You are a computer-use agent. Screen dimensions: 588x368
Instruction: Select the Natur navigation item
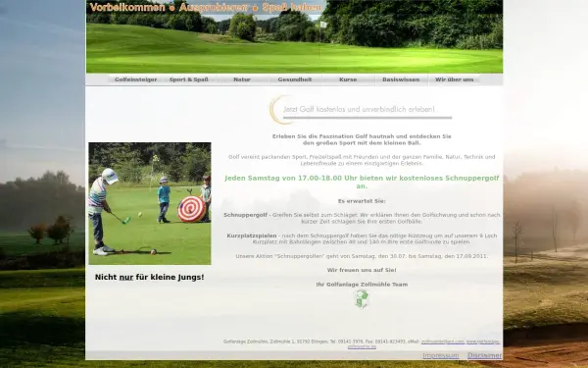coord(242,79)
